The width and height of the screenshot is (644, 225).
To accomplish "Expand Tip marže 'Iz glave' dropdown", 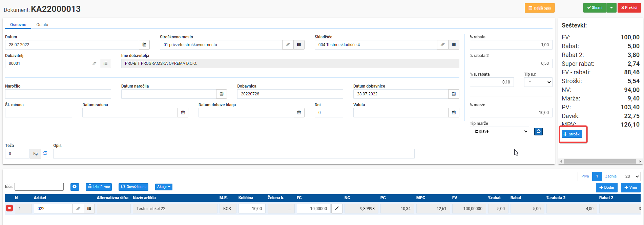I will click(499, 131).
